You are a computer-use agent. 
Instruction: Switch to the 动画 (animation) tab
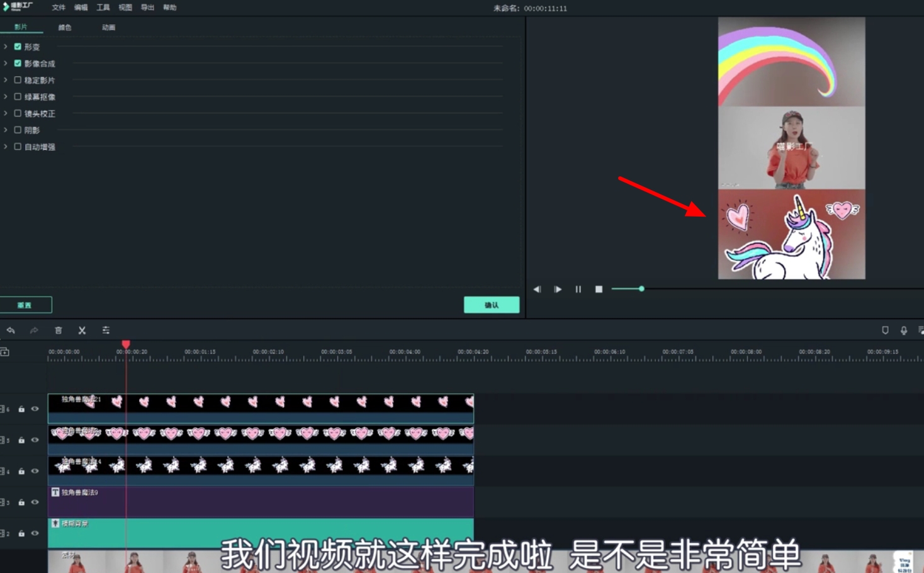[x=108, y=27]
